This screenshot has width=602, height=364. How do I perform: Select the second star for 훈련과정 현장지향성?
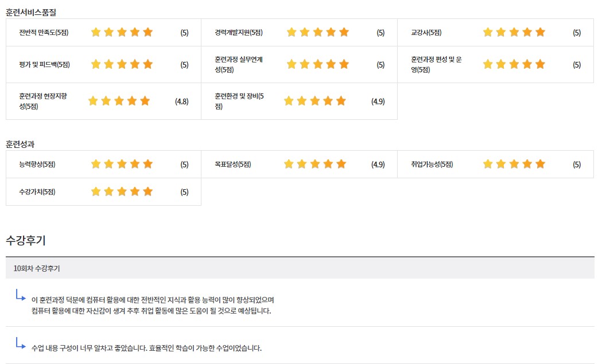pos(106,101)
